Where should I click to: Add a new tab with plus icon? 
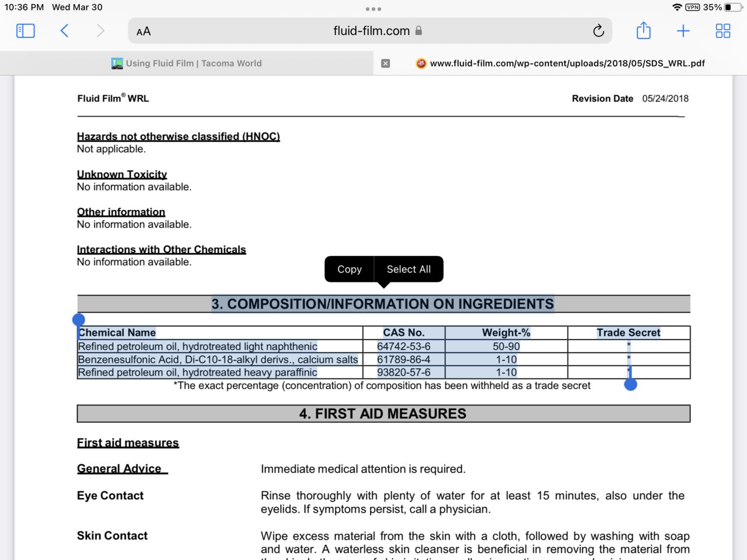tap(683, 31)
